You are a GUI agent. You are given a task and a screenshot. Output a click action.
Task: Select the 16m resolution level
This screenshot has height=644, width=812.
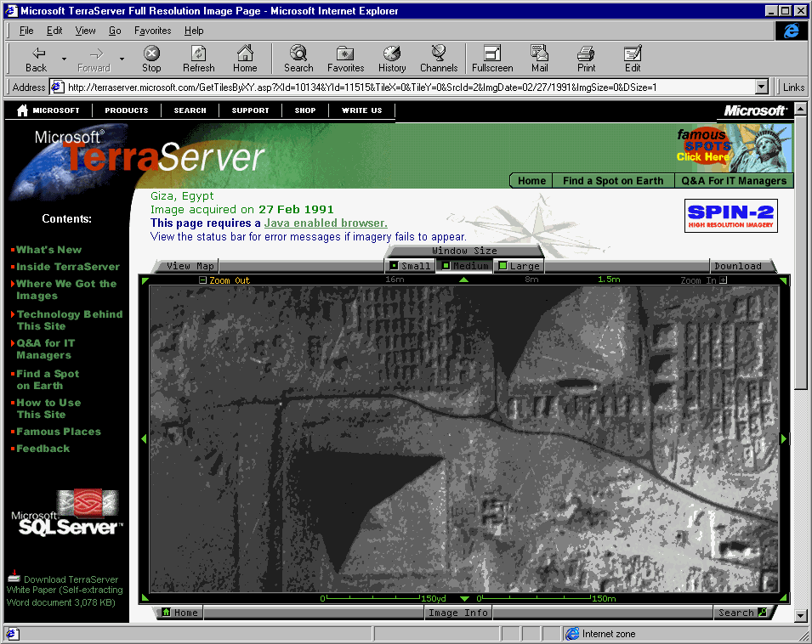[x=395, y=280]
